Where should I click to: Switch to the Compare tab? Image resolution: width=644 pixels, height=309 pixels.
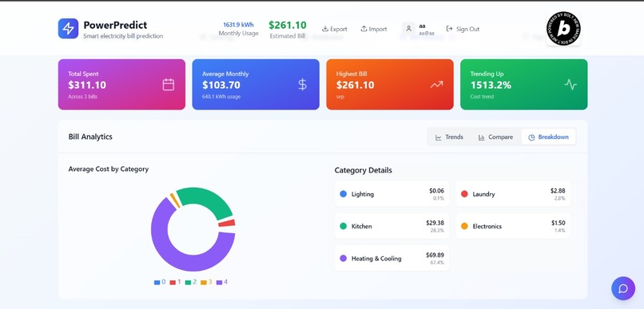point(495,137)
